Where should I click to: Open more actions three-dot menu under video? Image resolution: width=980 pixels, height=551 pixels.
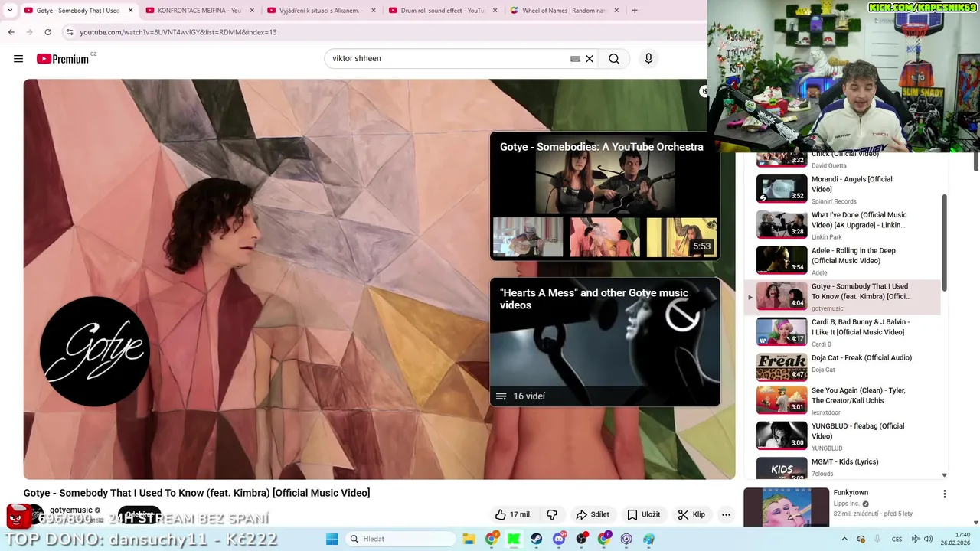tap(726, 514)
